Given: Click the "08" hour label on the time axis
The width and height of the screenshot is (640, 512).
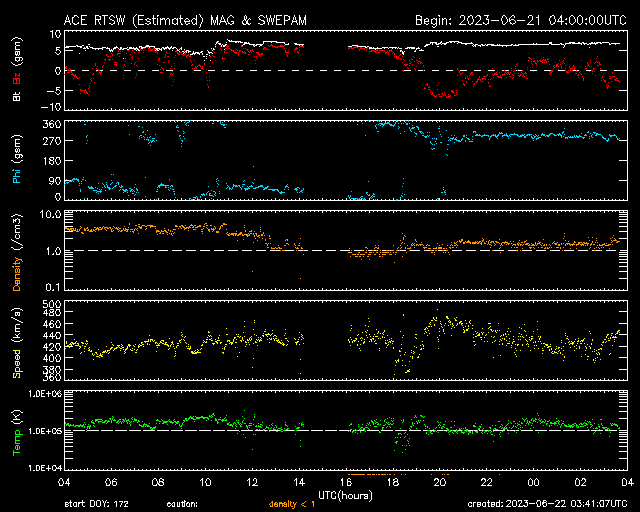Looking at the screenshot, I should pyautogui.click(x=158, y=483).
